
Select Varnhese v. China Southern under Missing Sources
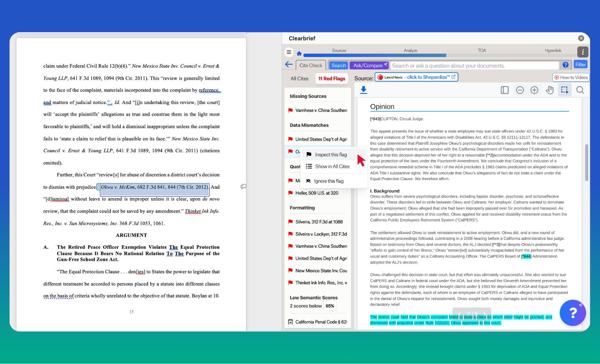321,110
